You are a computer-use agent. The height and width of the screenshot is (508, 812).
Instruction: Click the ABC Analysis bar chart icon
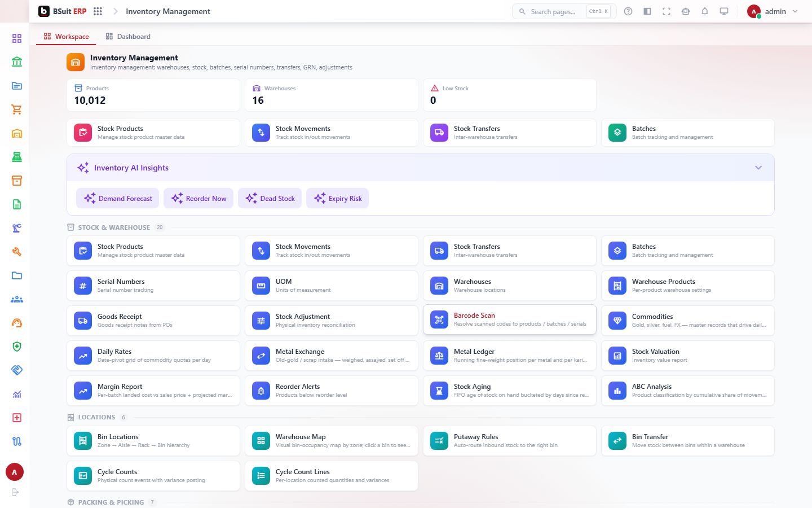(617, 391)
